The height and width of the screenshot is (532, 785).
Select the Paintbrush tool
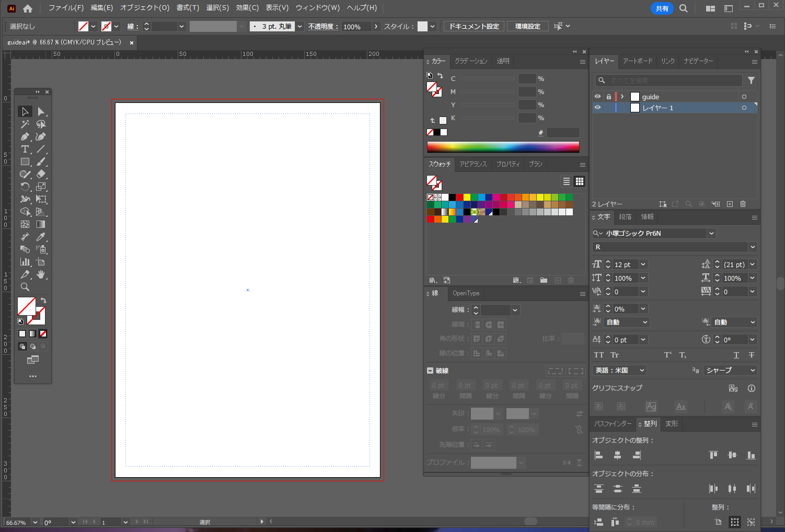click(x=41, y=161)
